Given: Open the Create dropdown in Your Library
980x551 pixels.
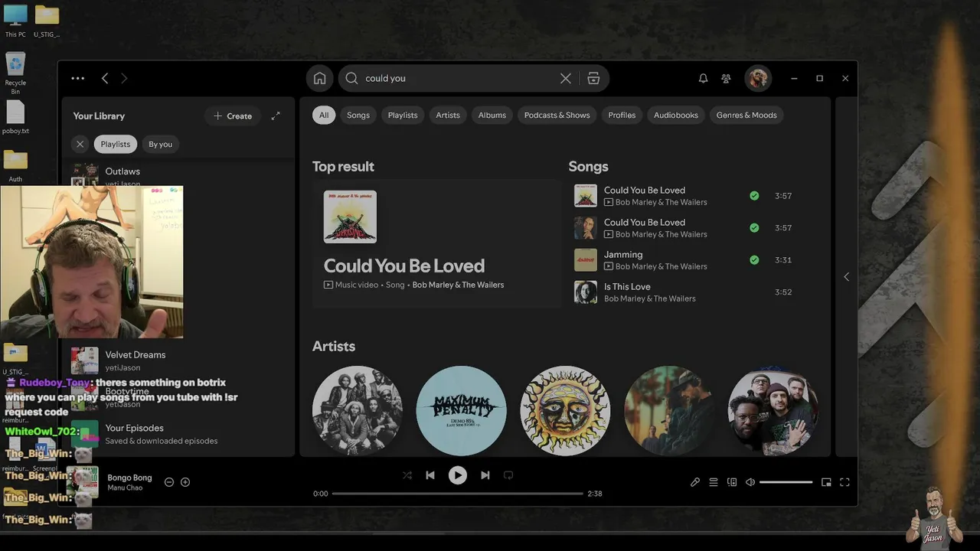Looking at the screenshot, I should tap(233, 116).
